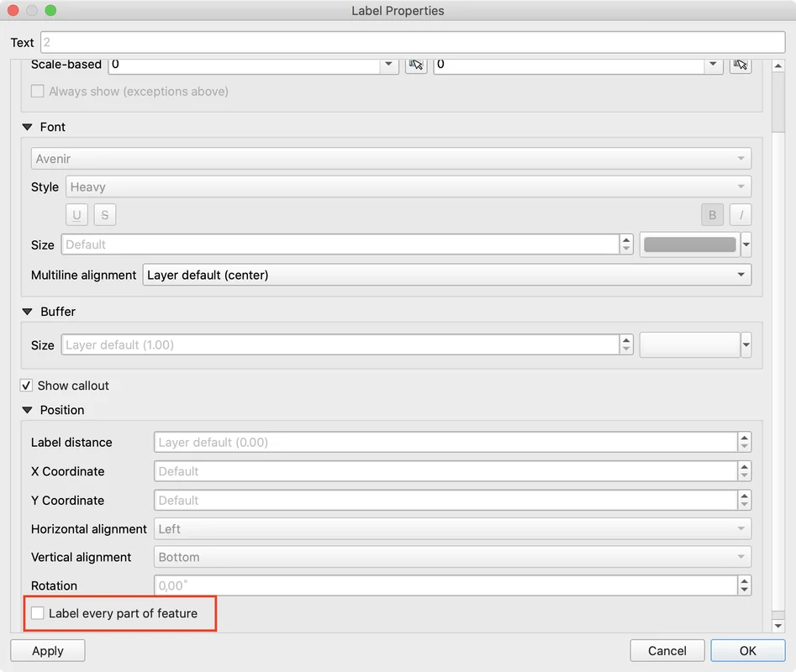The height and width of the screenshot is (672, 796).
Task: Check Always show (exceptions above) box
Action: click(38, 91)
